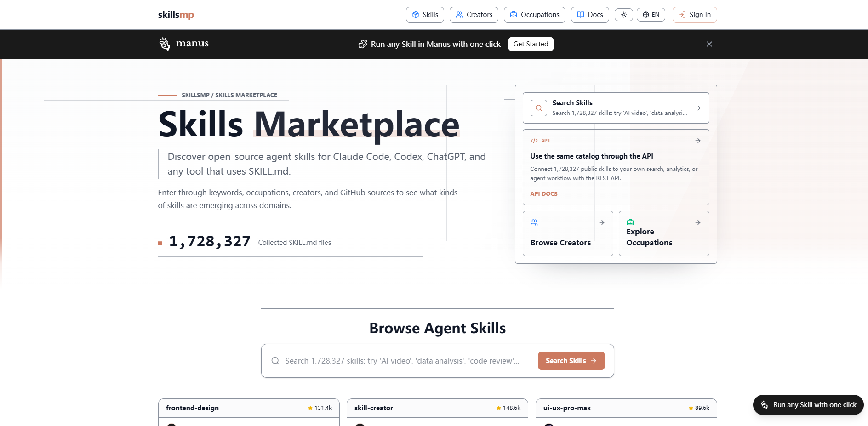
Task: Go to the Creators nav item
Action: point(474,15)
